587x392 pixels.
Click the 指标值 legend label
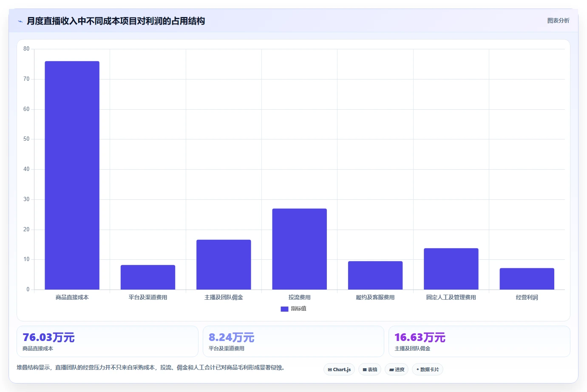(298, 309)
